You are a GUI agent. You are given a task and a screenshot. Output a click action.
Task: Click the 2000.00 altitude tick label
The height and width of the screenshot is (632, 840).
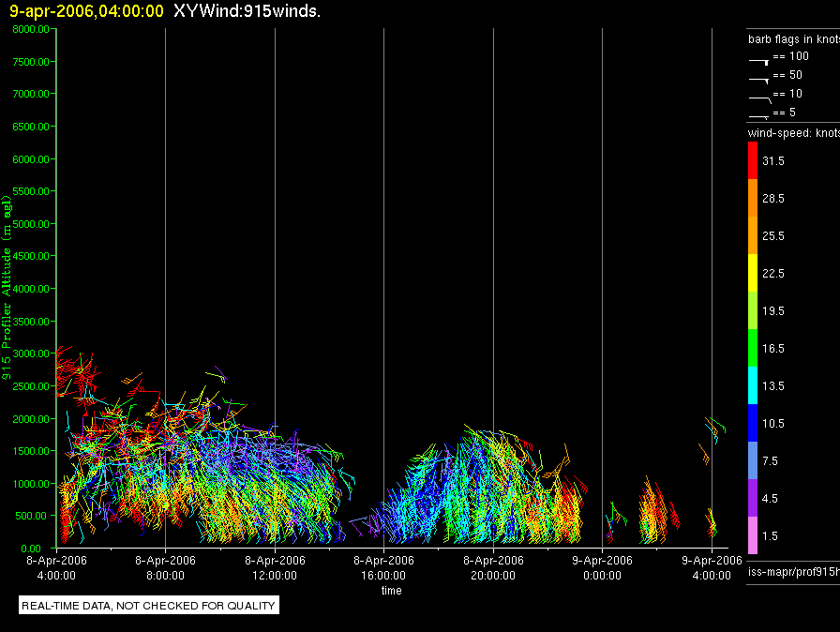pyautogui.click(x=31, y=419)
